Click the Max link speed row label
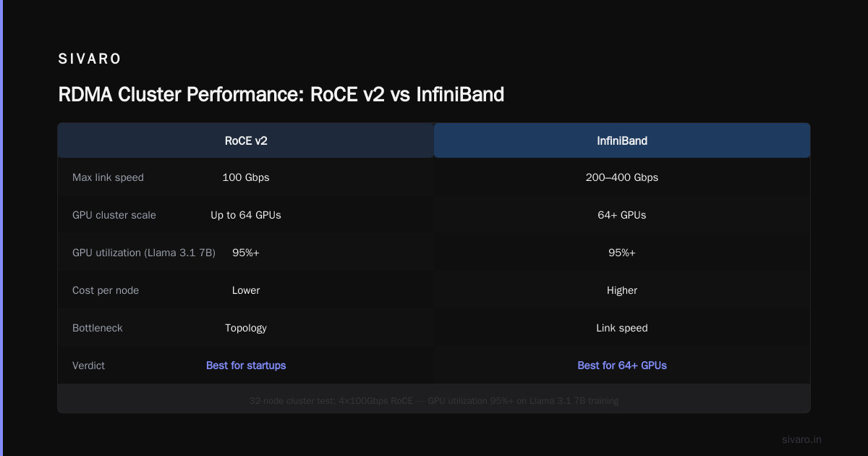This screenshot has width=868, height=456. 108,177
